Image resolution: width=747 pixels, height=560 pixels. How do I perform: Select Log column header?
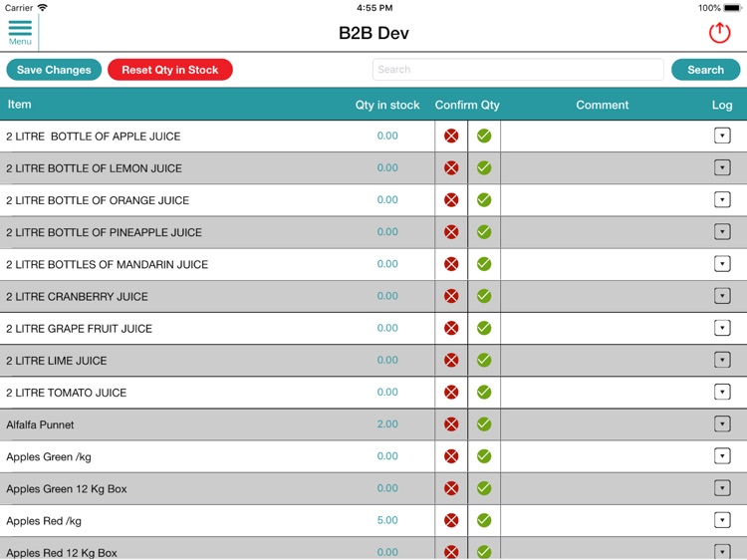click(722, 106)
